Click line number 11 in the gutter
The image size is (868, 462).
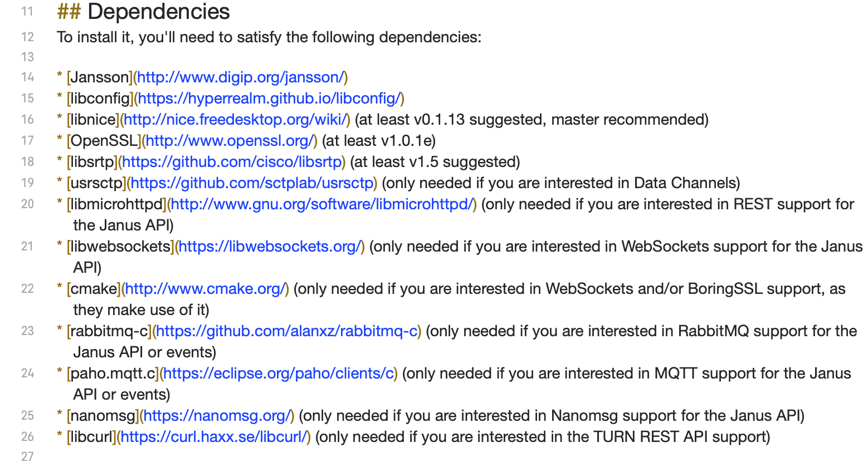[x=27, y=12]
